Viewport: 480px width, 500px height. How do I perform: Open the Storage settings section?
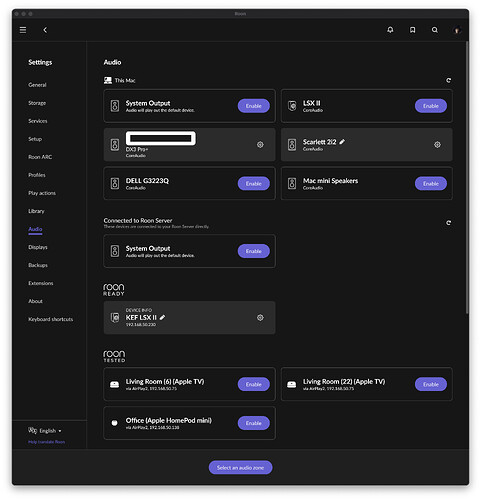click(37, 103)
